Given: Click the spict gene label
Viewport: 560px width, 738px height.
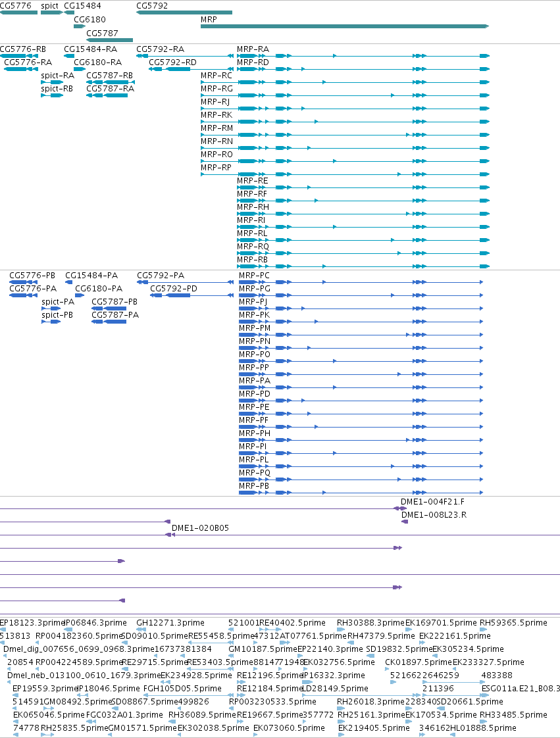Looking at the screenshot, I should point(49,6).
